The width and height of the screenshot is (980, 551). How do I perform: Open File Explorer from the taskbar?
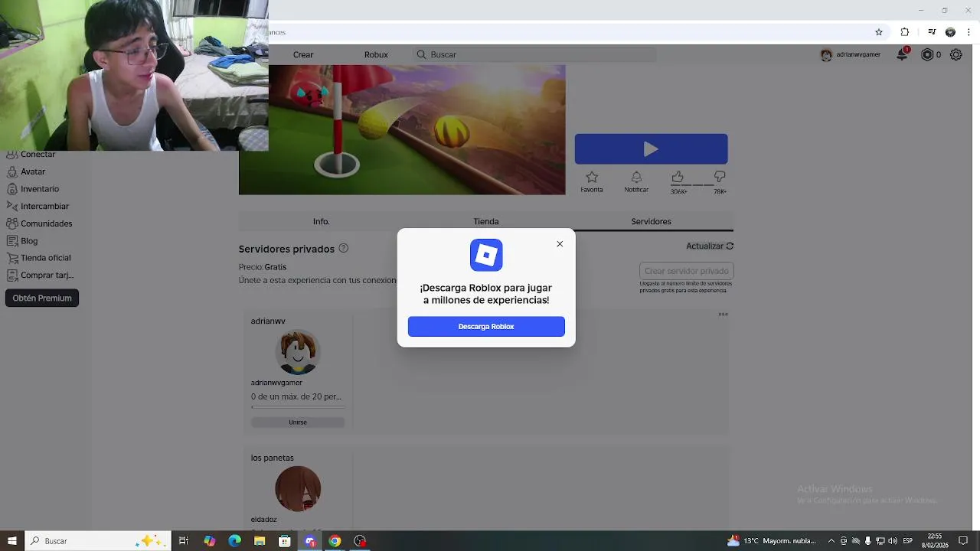coord(260,541)
